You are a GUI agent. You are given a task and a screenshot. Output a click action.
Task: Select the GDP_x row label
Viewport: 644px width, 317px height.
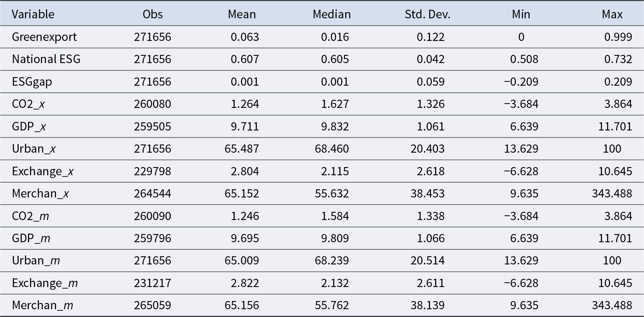29,127
